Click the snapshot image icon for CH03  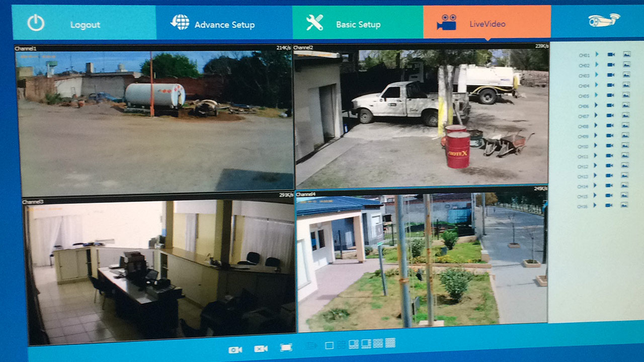[x=626, y=75]
